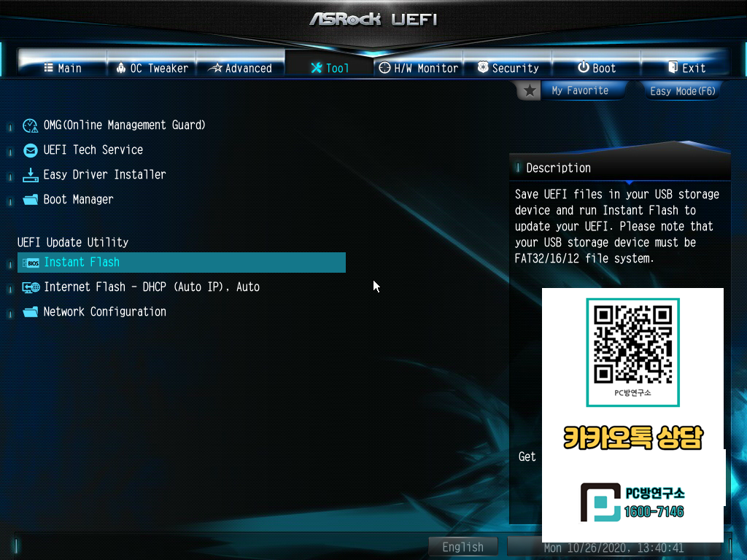Viewport: 747px width, 560px height.
Task: Click the date and time display
Action: coord(614,548)
